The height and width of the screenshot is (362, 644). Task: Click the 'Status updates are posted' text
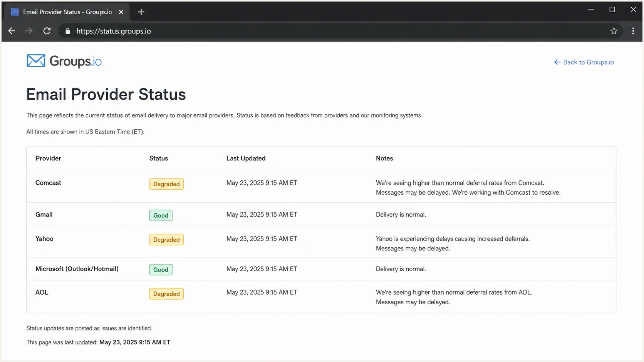click(x=89, y=328)
